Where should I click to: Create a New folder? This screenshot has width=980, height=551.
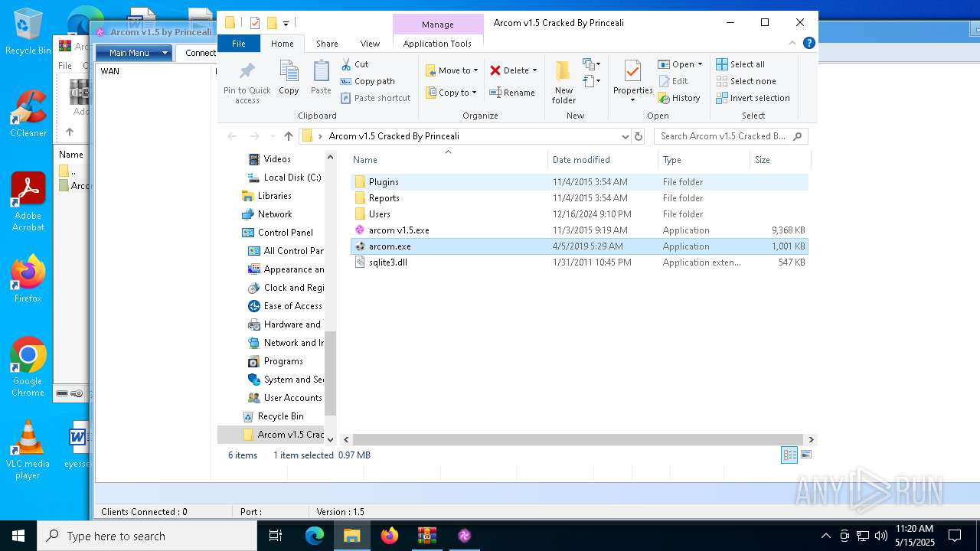click(x=563, y=82)
